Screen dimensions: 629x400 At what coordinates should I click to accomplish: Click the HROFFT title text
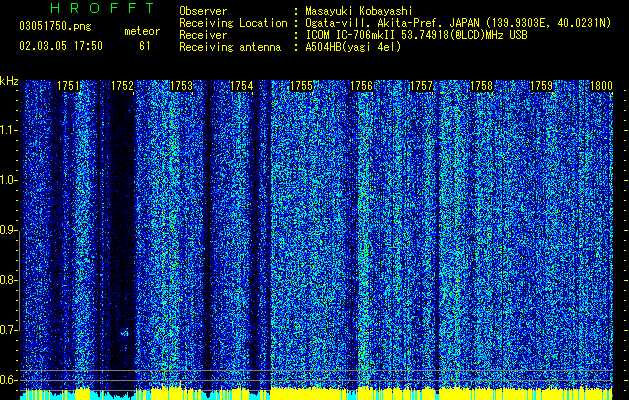click(x=103, y=8)
